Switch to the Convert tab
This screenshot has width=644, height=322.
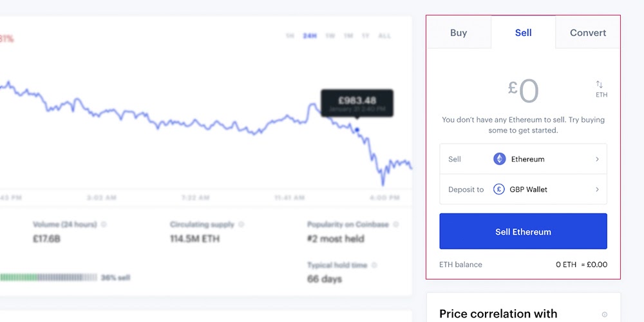coord(588,32)
